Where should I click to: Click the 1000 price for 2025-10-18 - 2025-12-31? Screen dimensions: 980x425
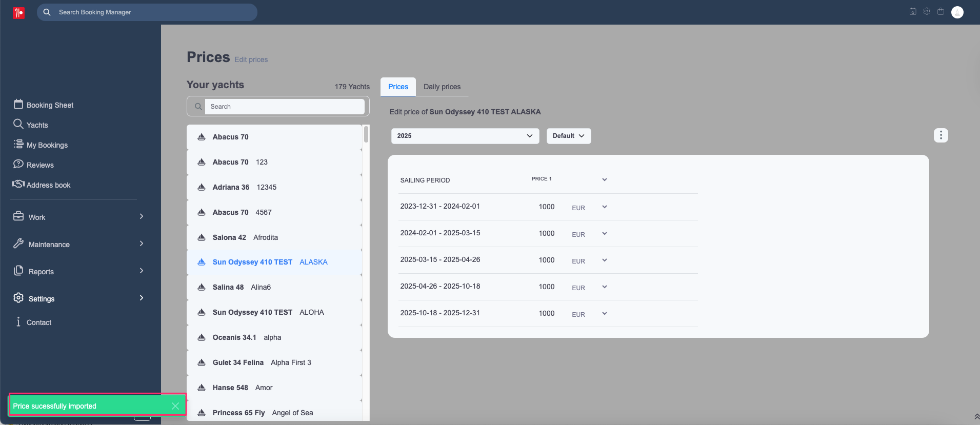pos(546,314)
